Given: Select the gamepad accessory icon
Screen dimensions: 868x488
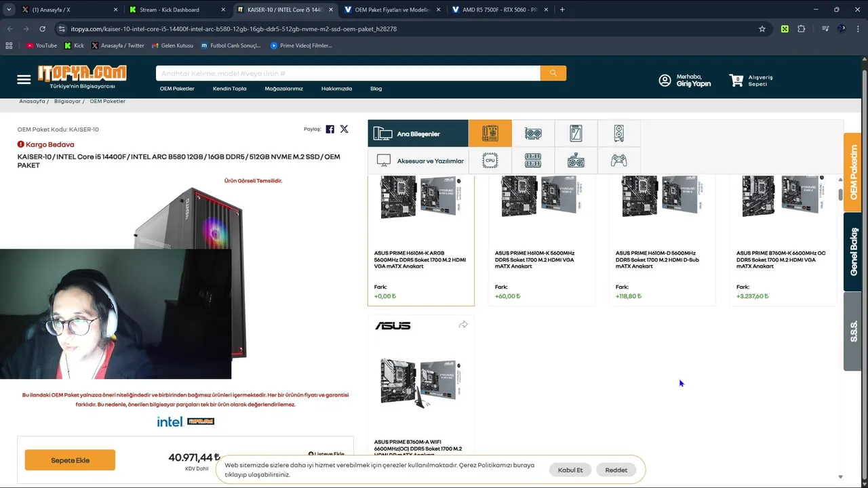Looking at the screenshot, I should click(618, 161).
